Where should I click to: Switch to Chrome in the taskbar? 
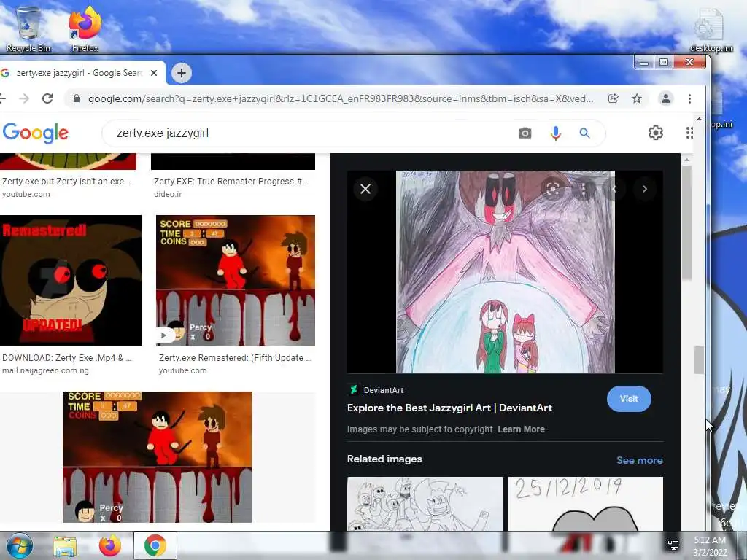coord(155,545)
